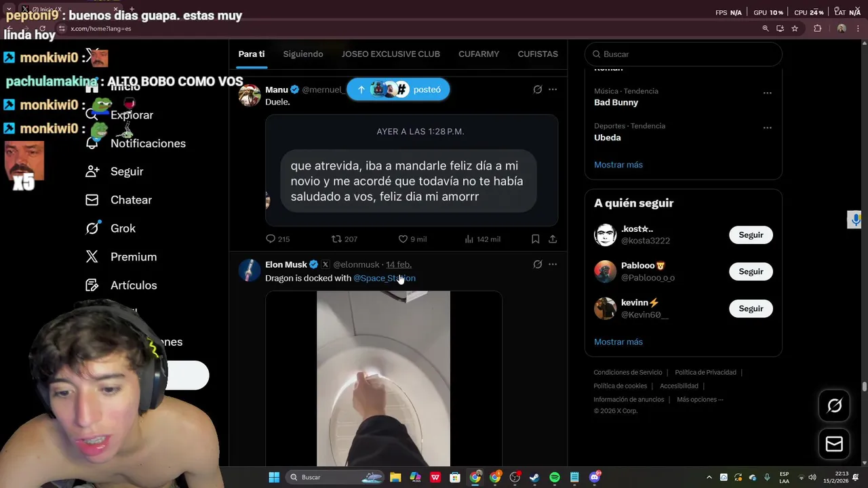Click the new posts 'posteó' pill
The width and height of the screenshot is (868, 488).
click(398, 89)
